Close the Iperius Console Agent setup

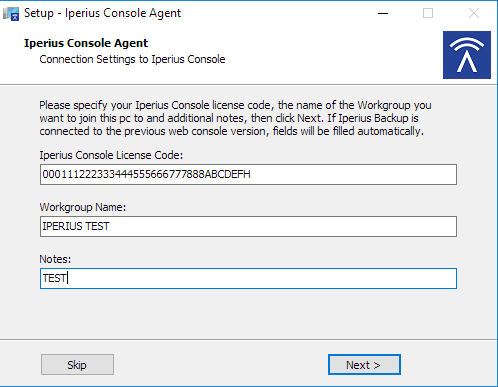(474, 13)
